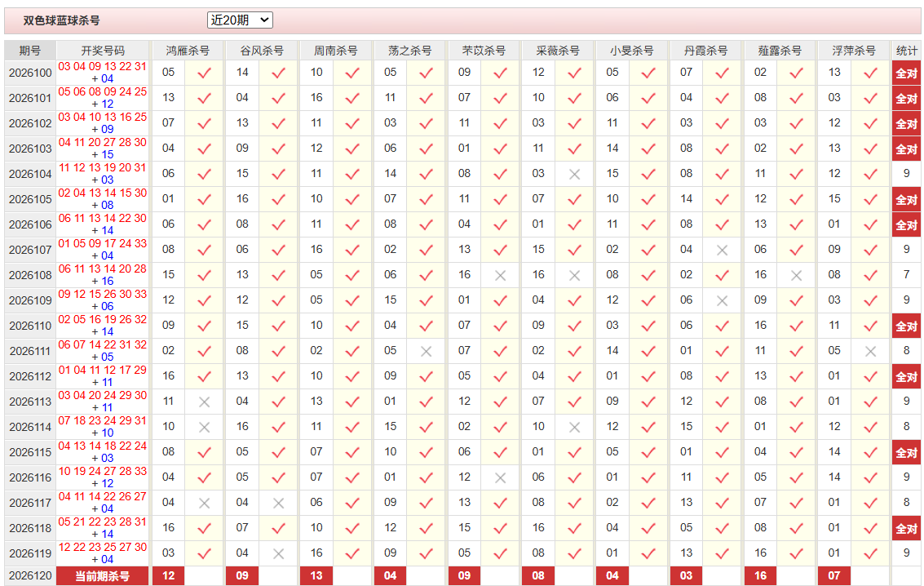Click the cross mark for 鸿雁杀号 in row 2026113

click(x=205, y=402)
